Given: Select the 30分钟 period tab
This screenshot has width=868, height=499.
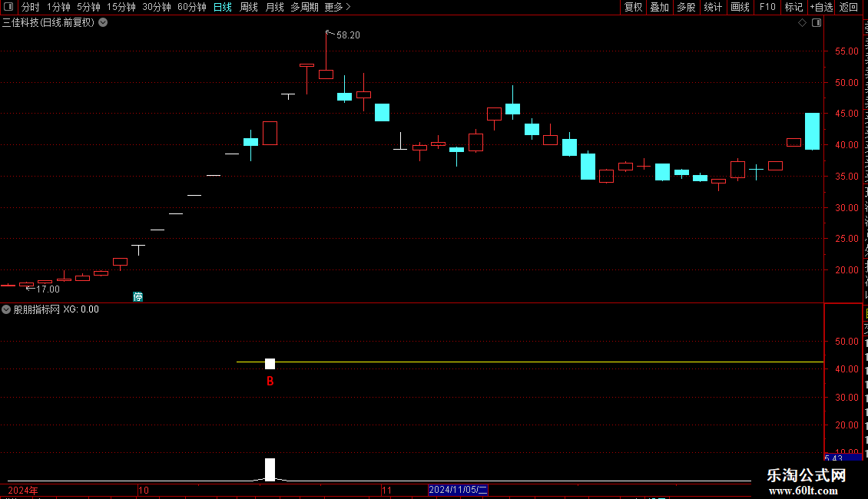Looking at the screenshot, I should tap(157, 7).
